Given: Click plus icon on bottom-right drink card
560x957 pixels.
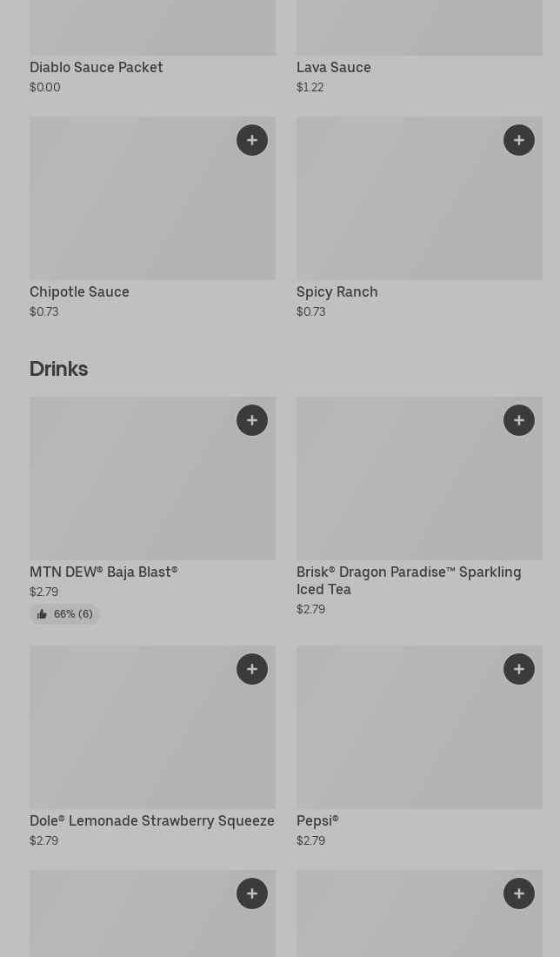Looking at the screenshot, I should (519, 893).
